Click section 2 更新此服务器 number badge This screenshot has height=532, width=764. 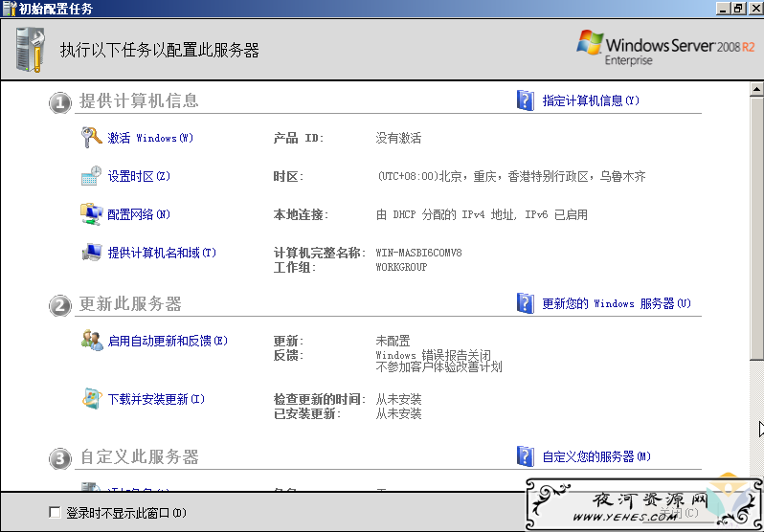pyautogui.click(x=60, y=305)
